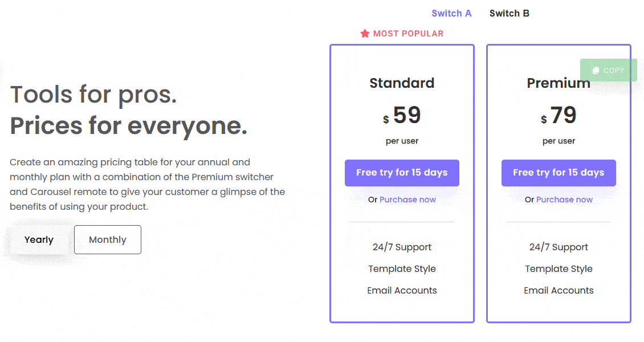Start Premium plan free 15-day trial
The height and width of the screenshot is (342, 644).
click(559, 173)
